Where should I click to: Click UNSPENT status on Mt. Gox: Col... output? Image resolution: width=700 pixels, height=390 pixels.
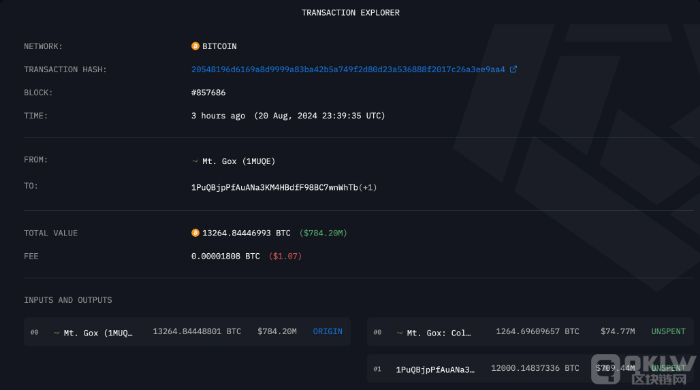(668, 331)
